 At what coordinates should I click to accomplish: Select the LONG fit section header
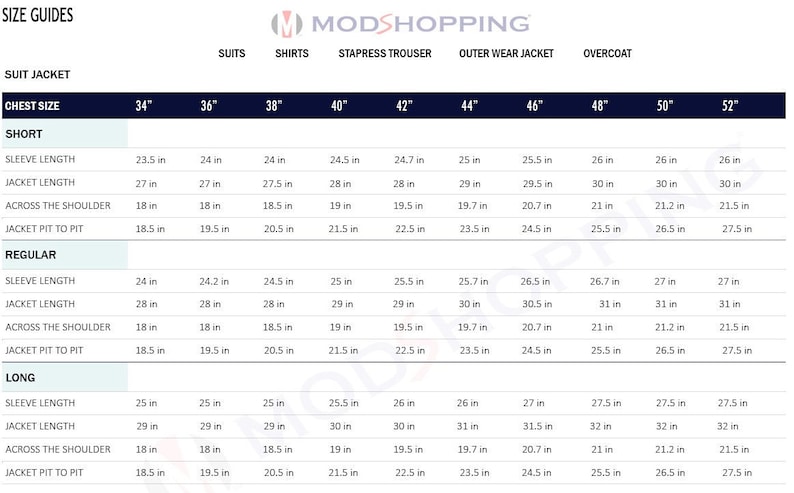(x=65, y=378)
